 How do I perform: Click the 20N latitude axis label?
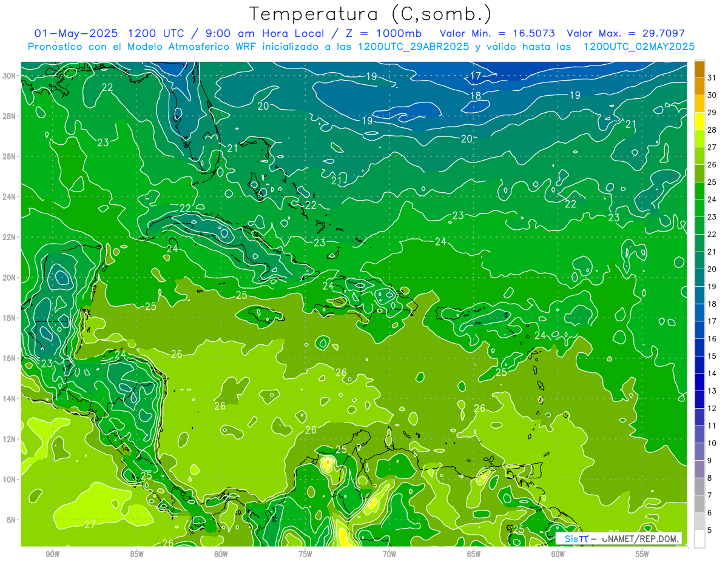tap(8, 278)
